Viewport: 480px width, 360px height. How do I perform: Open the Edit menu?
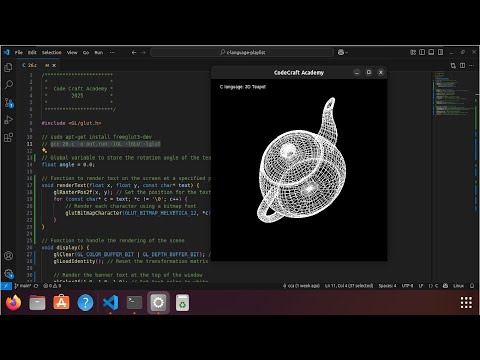tap(32, 52)
